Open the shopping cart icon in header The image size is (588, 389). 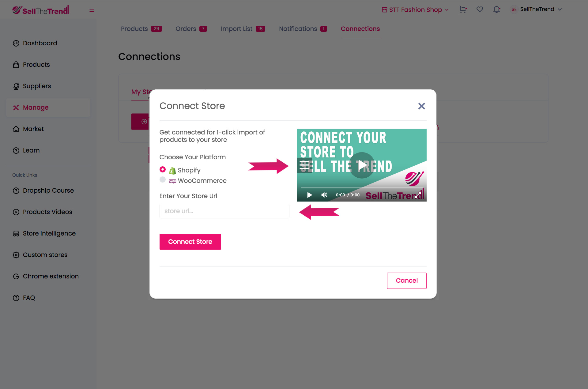coord(463,9)
